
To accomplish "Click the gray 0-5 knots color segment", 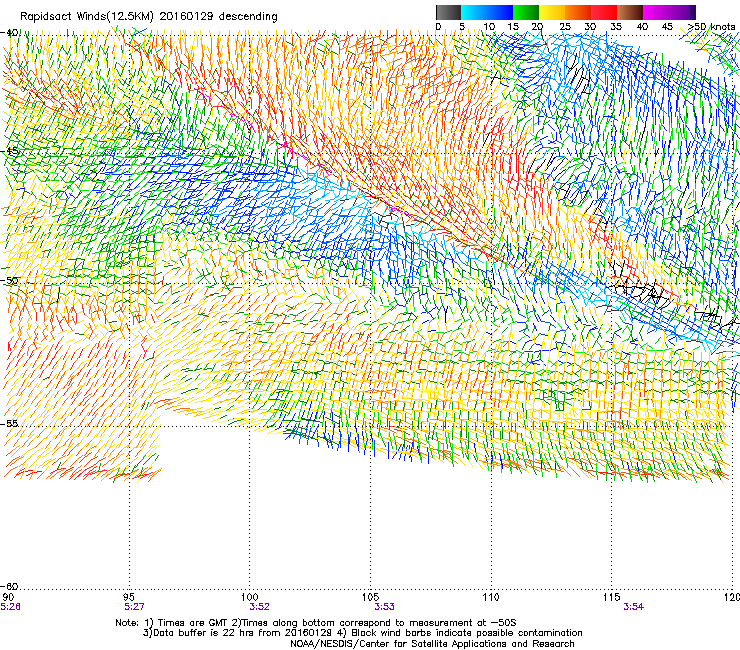I will click(448, 12).
